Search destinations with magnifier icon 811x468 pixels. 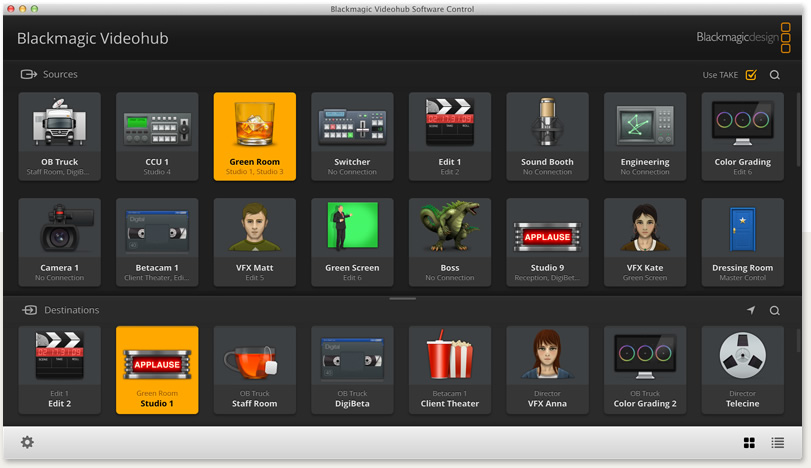pyautogui.click(x=775, y=311)
